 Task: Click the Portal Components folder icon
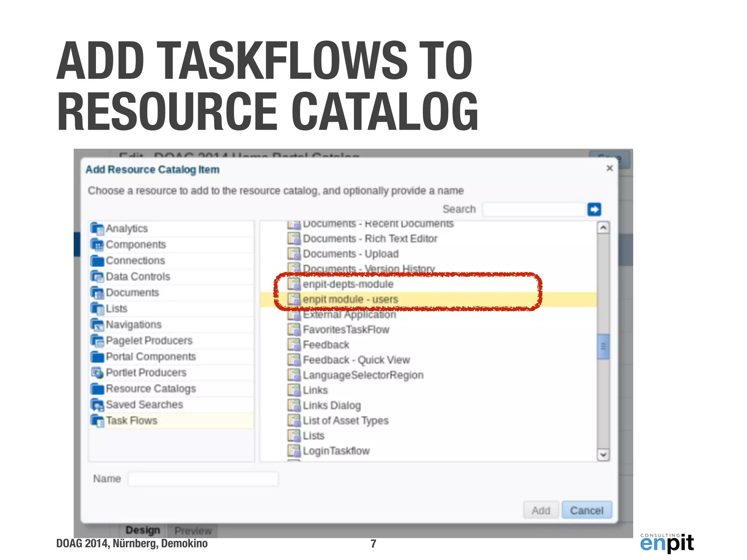tap(97, 357)
